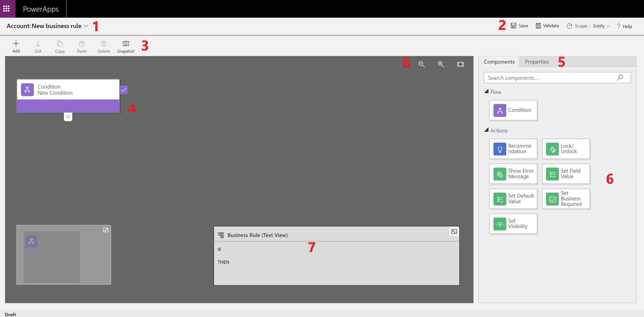644x317 pixels.
Task: Click the IF line in text view
Action: [x=219, y=249]
